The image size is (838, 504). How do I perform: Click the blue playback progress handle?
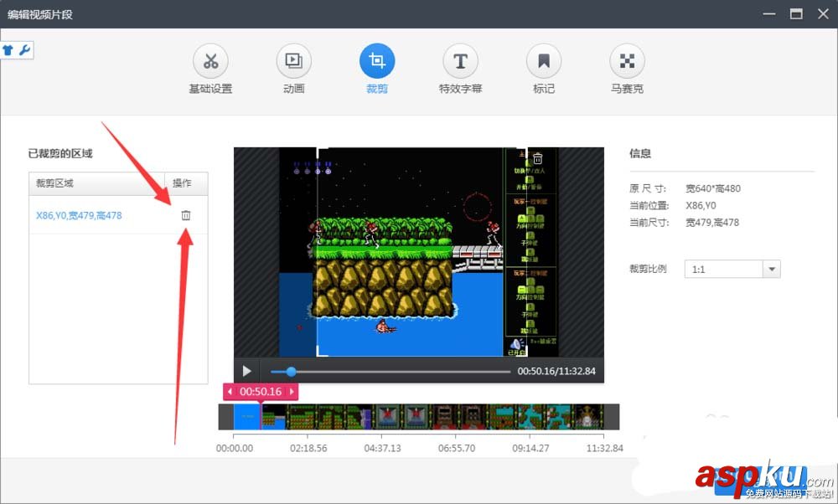[x=291, y=372]
